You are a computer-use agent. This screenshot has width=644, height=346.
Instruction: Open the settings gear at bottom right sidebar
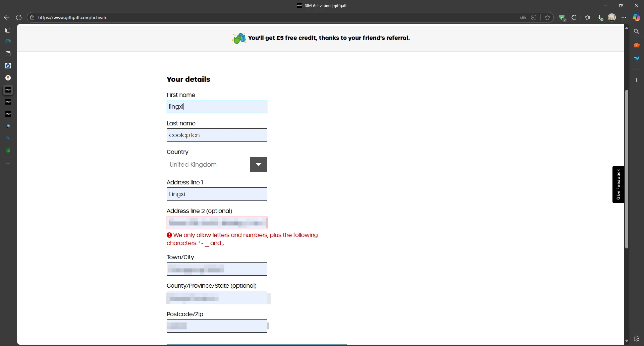637,339
